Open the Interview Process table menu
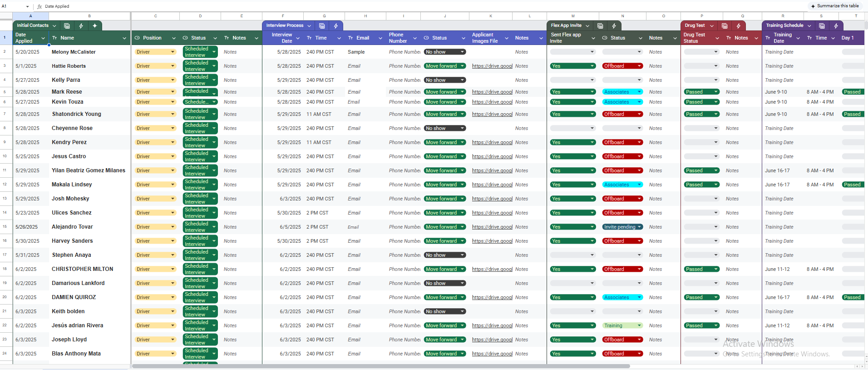 tap(309, 26)
